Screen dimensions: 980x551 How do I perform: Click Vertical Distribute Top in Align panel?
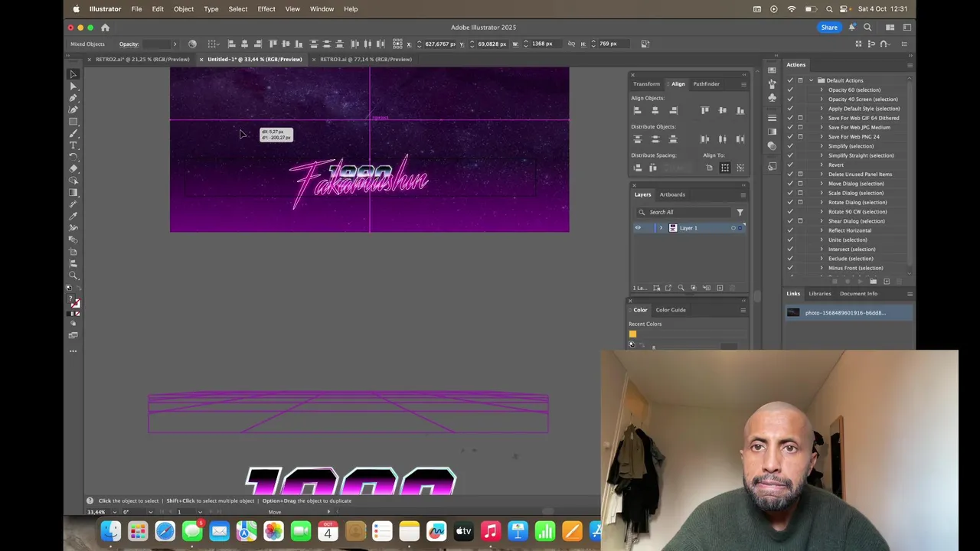(x=637, y=139)
